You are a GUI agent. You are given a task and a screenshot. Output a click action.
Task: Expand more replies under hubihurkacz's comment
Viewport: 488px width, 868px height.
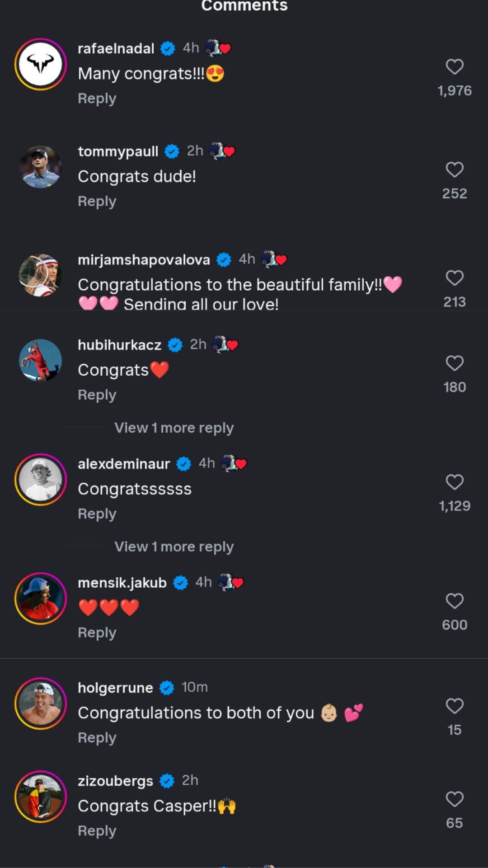[x=174, y=428]
